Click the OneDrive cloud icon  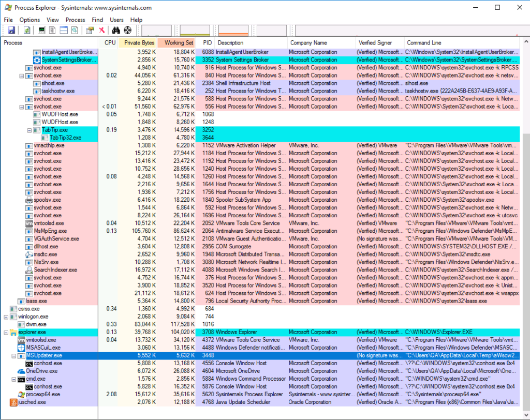(x=21, y=371)
